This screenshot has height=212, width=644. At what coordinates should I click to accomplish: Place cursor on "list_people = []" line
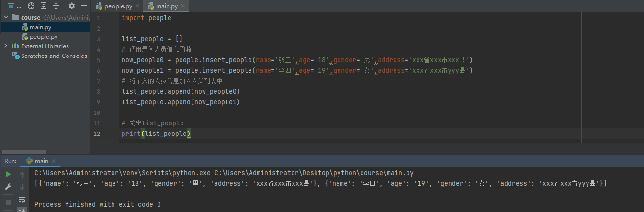[x=152, y=39]
